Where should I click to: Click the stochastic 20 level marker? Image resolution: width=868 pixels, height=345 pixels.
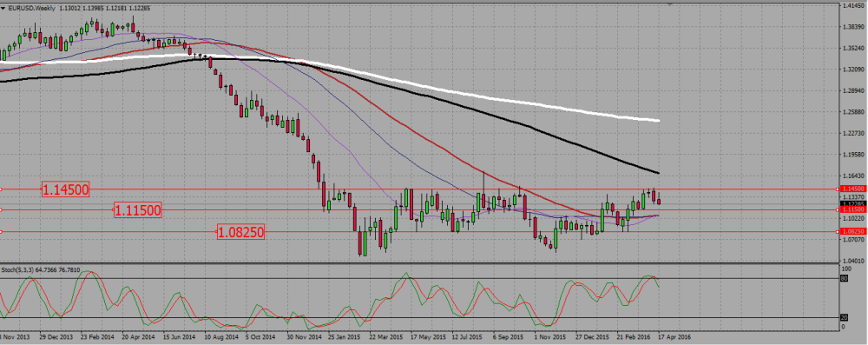point(845,318)
